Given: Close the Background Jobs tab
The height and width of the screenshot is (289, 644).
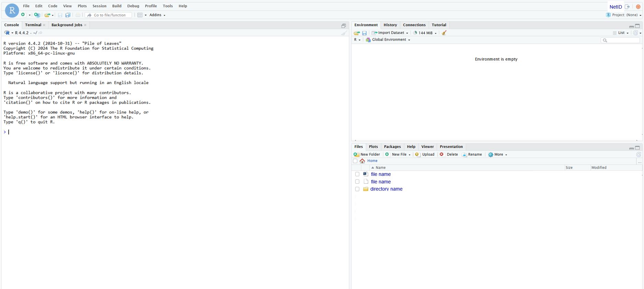Looking at the screenshot, I should pyautogui.click(x=85, y=25).
